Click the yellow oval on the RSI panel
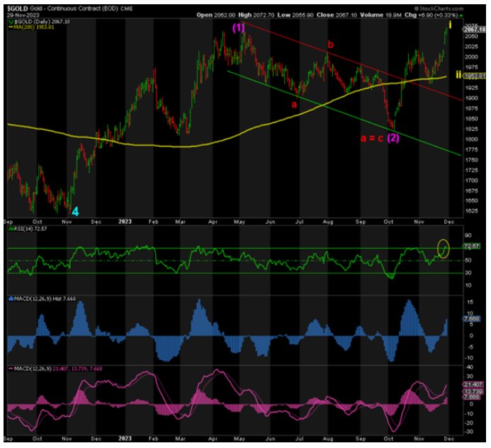Screen dimensions: 491x448 tap(444, 248)
